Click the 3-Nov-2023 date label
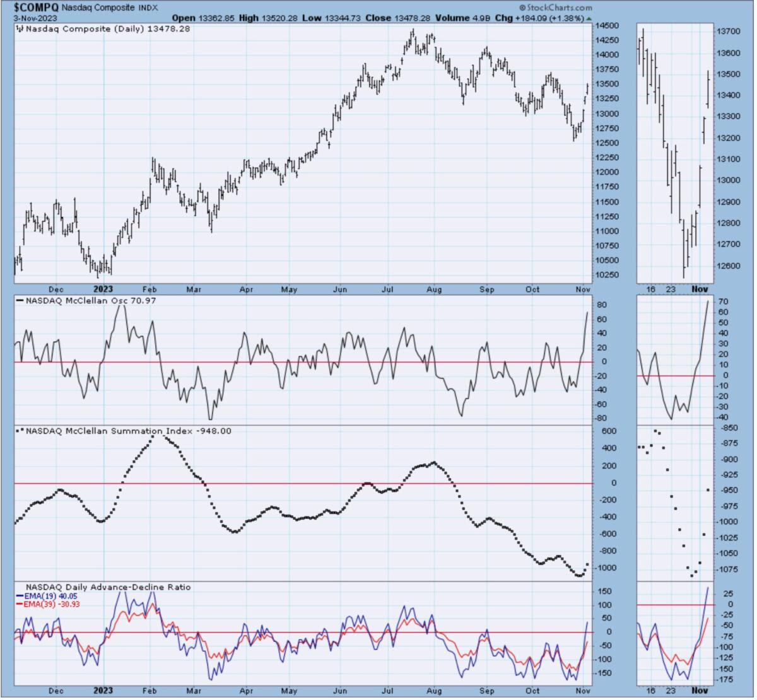The height and width of the screenshot is (700, 757). click(36, 18)
